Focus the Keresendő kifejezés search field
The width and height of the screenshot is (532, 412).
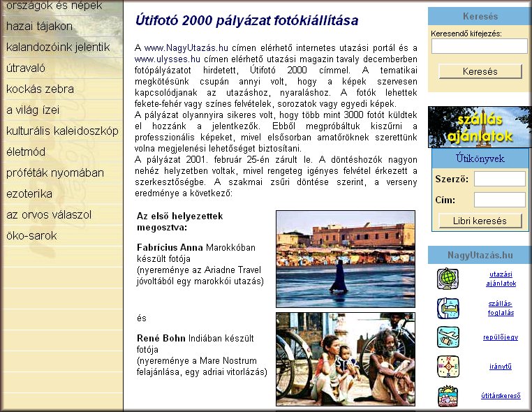tap(480, 46)
